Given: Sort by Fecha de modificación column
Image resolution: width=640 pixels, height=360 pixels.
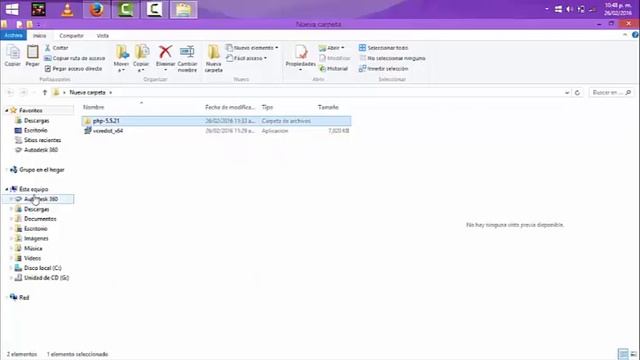Looking at the screenshot, I should click(230, 107).
